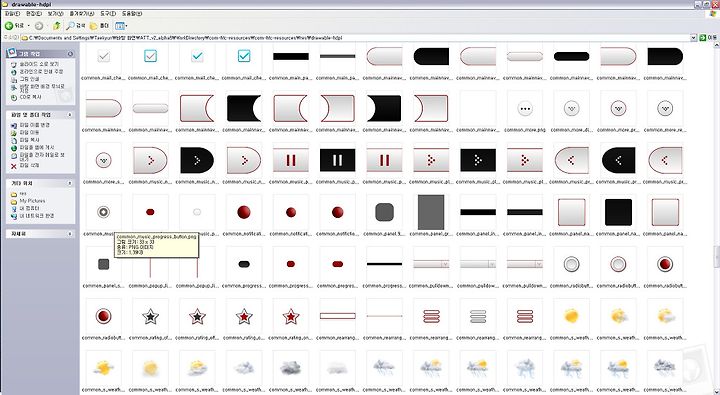The width and height of the screenshot is (720, 395).
Task: Click inside the address path field
Action: [x=354, y=38]
